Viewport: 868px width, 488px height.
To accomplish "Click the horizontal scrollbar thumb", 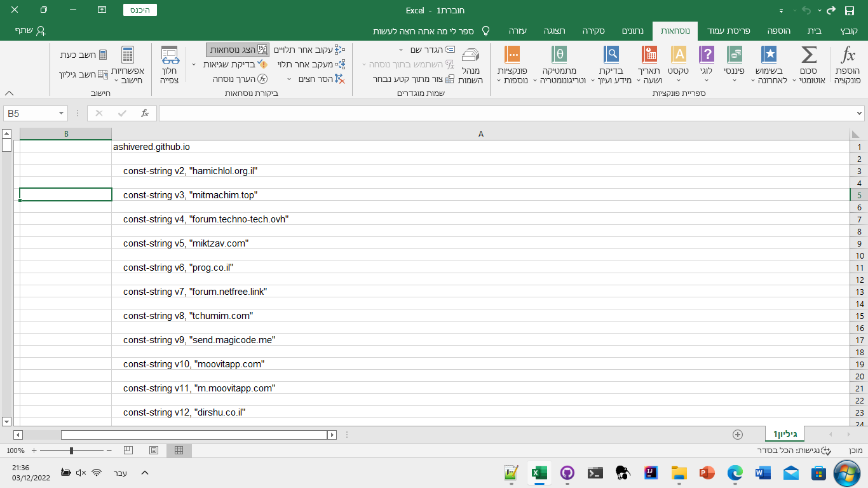I will [x=193, y=435].
